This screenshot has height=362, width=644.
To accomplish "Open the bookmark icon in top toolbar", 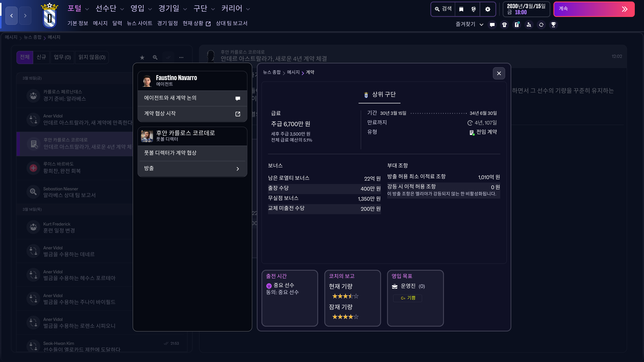I will click(x=461, y=9).
